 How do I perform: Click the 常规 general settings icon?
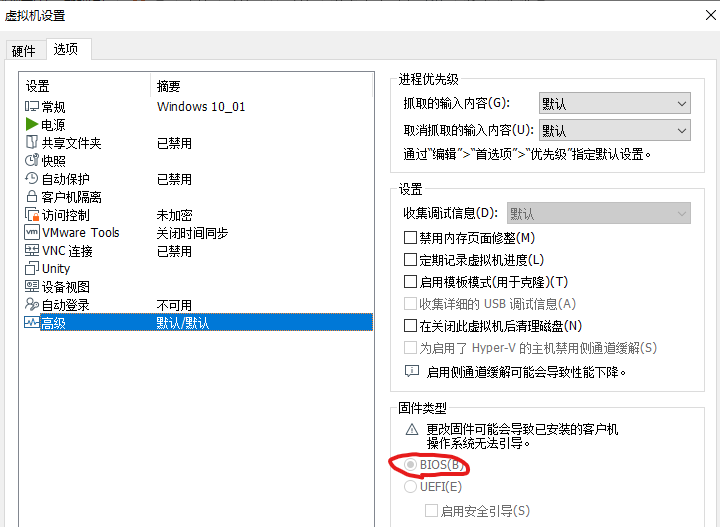coord(32,107)
